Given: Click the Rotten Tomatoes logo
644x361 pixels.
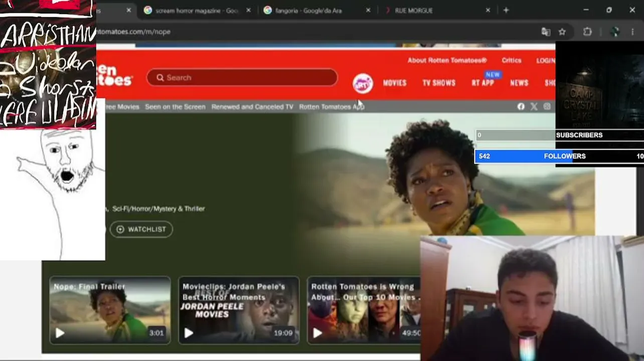Looking at the screenshot, I should pos(115,75).
